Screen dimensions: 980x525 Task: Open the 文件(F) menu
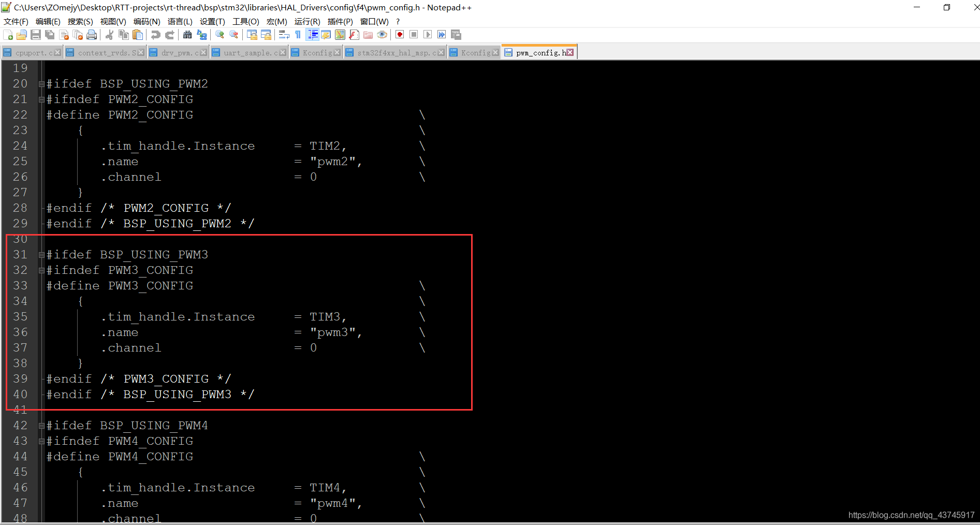pos(16,21)
